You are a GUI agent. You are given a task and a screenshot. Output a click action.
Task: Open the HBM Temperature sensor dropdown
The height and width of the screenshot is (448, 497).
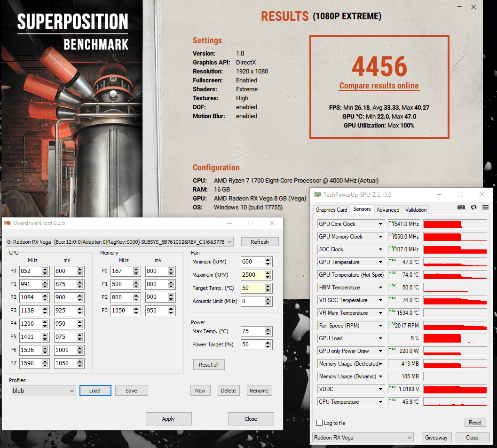tap(380, 288)
